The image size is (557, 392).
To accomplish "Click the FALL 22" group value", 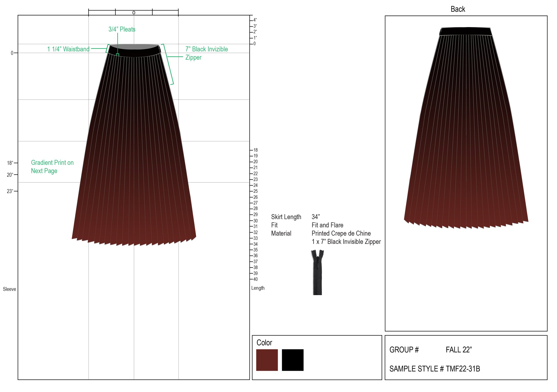I will tap(459, 349).
